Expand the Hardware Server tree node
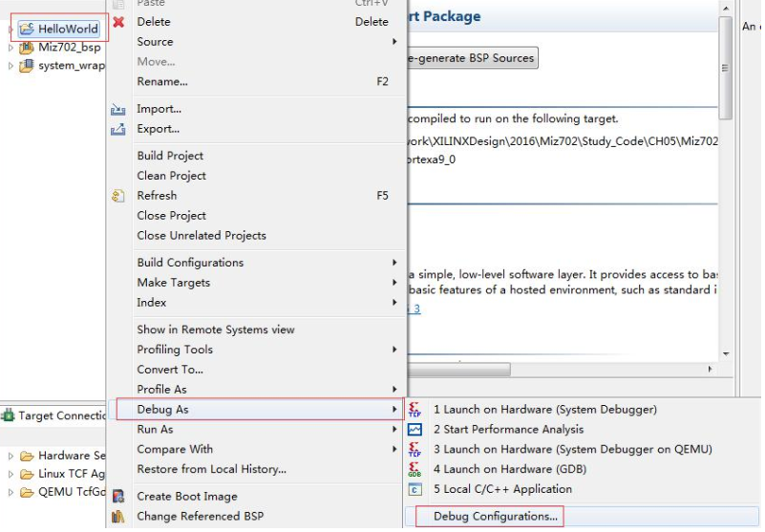 (x=11, y=457)
